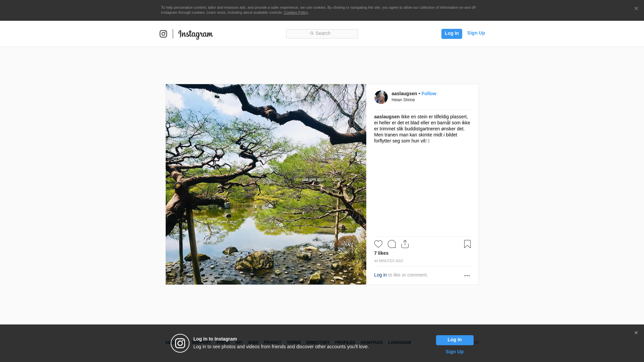
Task: View the 7 likes list
Action: [381, 253]
